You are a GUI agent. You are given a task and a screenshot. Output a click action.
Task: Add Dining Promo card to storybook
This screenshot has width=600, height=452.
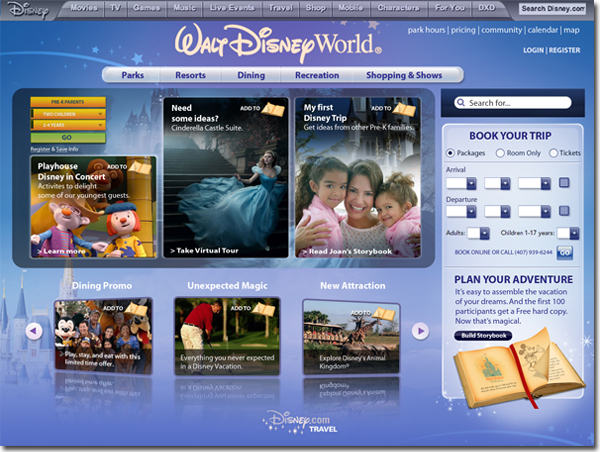(x=126, y=309)
